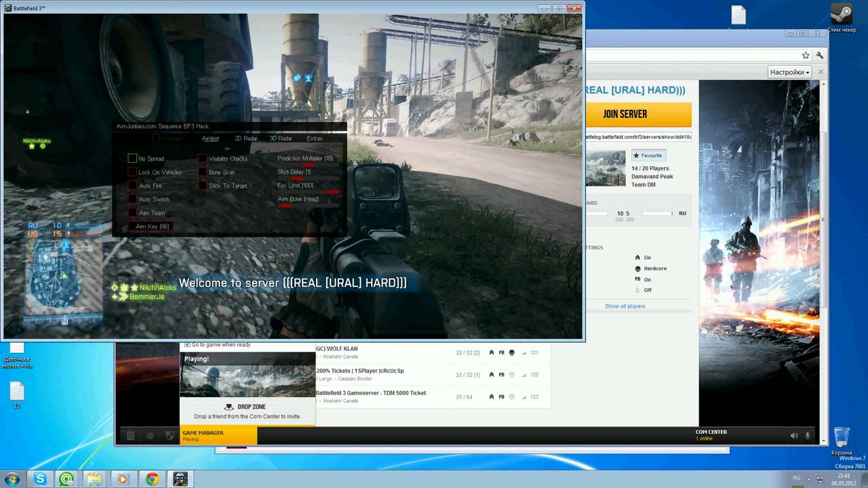Open the Show all players link
This screenshot has width=868, height=488.
(625, 306)
